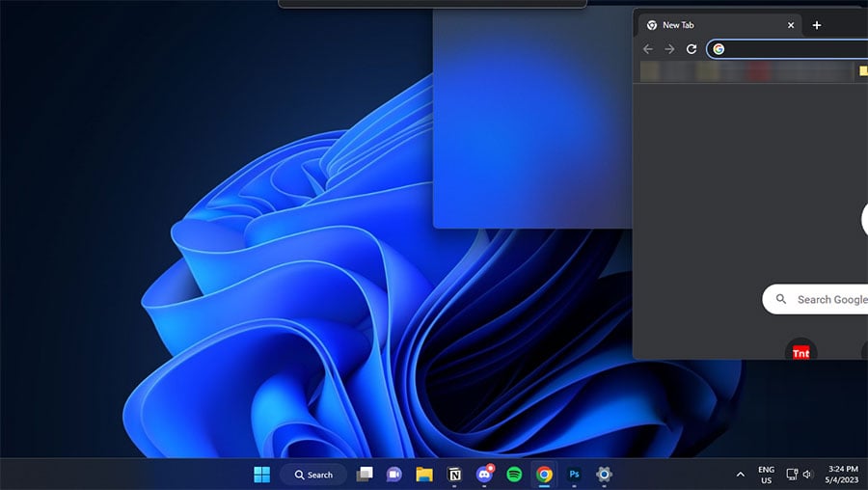The image size is (868, 490).
Task: Open the network and volume quick settings
Action: point(800,475)
